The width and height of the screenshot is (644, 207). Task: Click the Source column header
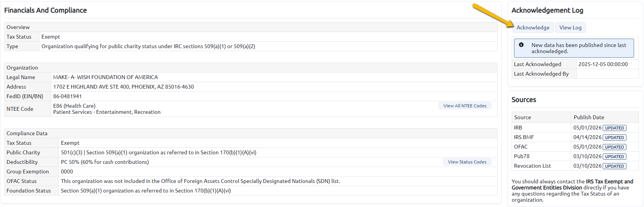tap(522, 117)
